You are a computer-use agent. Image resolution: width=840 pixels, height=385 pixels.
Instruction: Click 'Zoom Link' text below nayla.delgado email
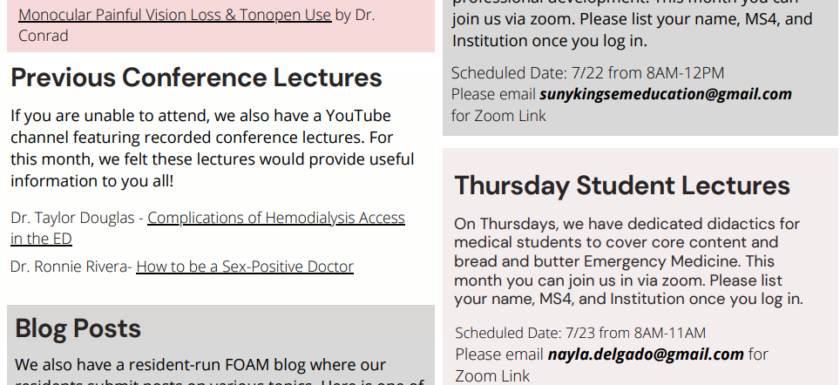click(x=492, y=376)
